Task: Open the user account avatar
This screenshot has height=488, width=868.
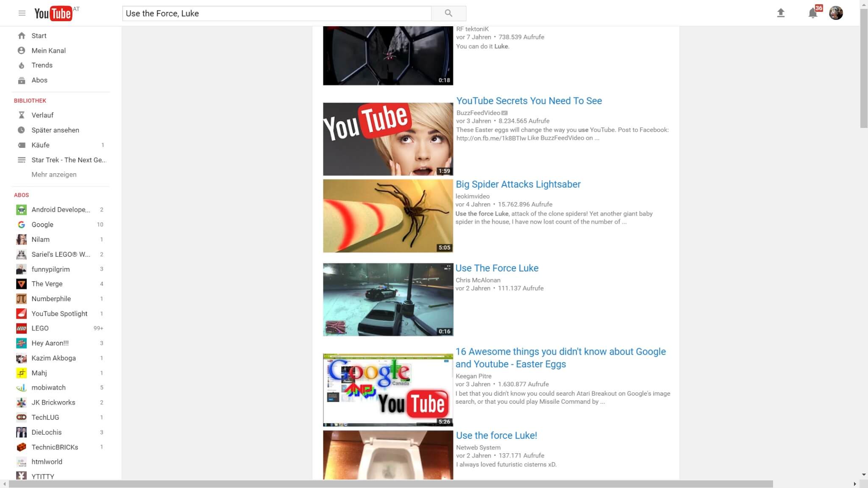Action: (x=836, y=13)
